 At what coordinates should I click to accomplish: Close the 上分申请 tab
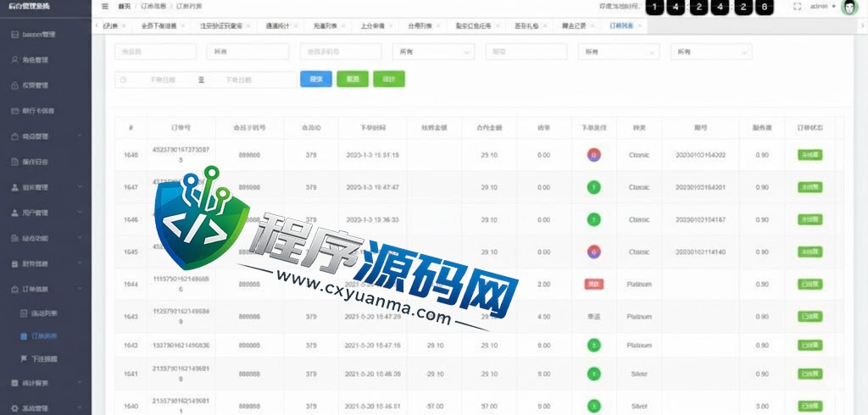(391, 26)
